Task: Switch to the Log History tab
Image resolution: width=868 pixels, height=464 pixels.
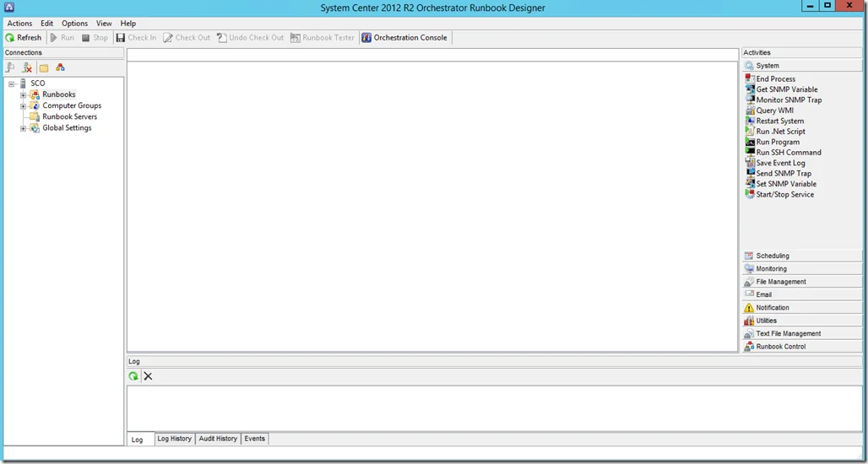Action: pos(175,439)
